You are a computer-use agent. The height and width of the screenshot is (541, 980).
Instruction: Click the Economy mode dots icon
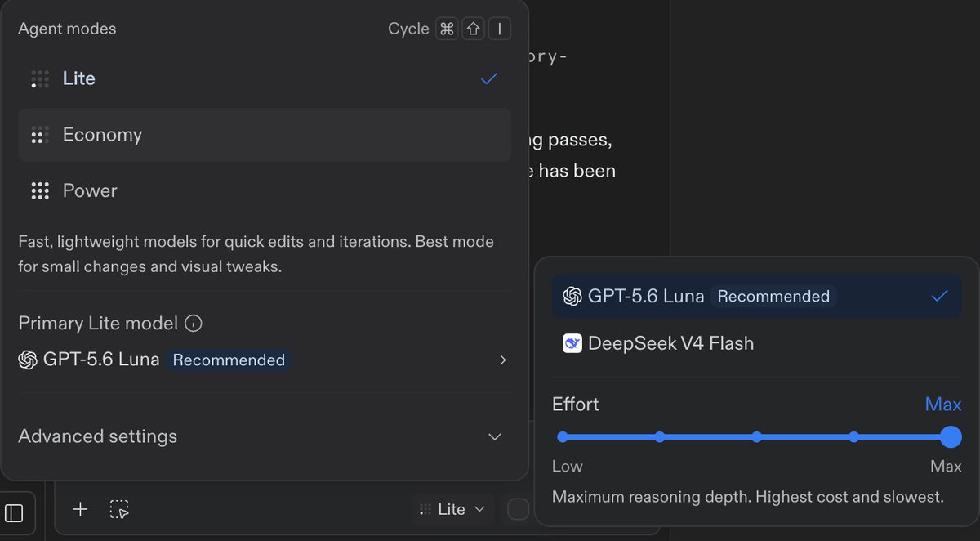(x=39, y=135)
